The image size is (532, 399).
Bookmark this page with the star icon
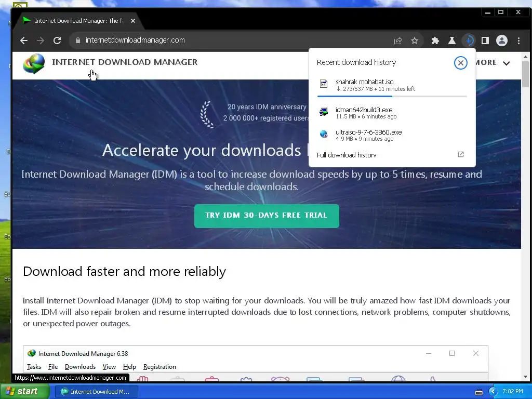point(414,41)
